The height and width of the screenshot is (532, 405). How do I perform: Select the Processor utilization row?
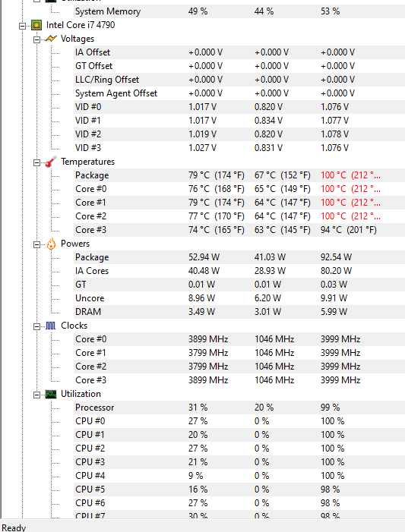(x=239, y=408)
